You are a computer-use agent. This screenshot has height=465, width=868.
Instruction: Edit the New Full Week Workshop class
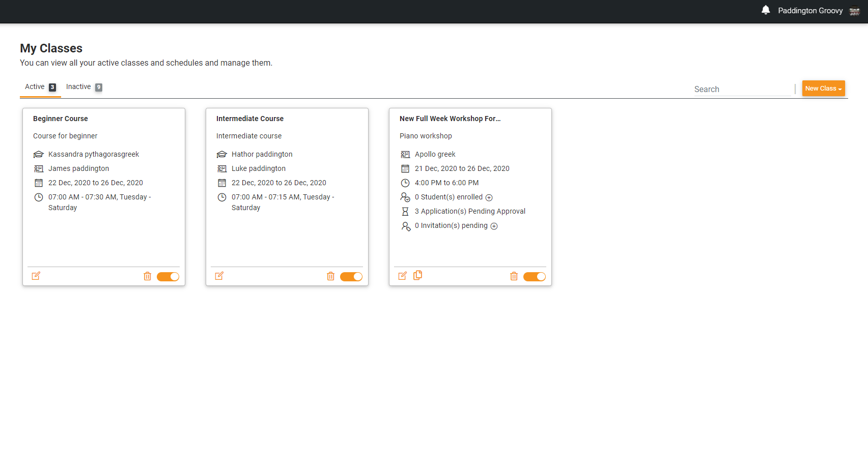coord(403,276)
